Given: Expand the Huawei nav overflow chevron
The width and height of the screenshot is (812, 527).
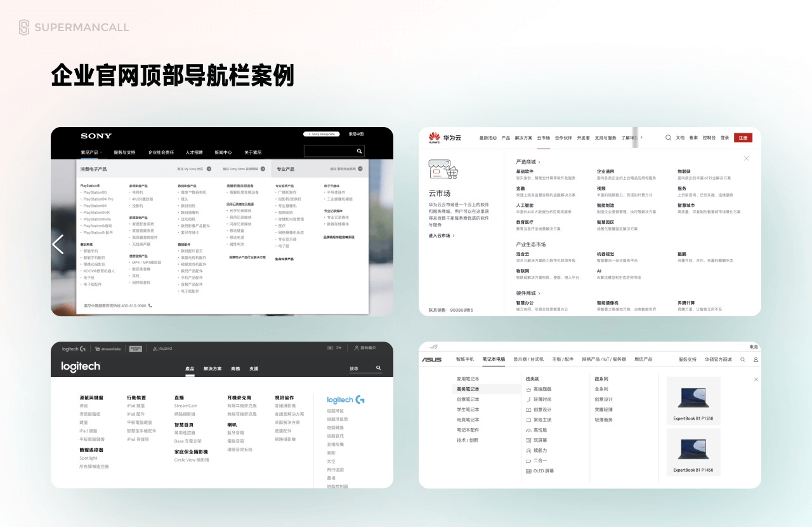Looking at the screenshot, I should coord(641,137).
